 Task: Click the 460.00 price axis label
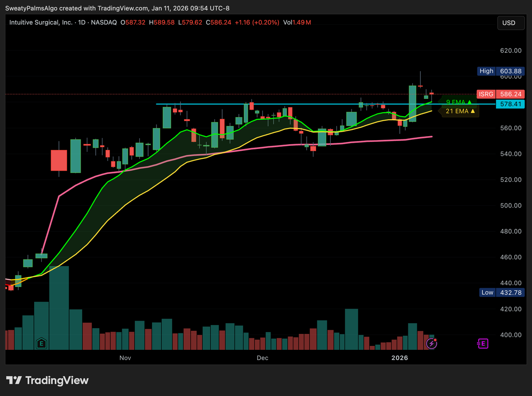pyautogui.click(x=510, y=257)
